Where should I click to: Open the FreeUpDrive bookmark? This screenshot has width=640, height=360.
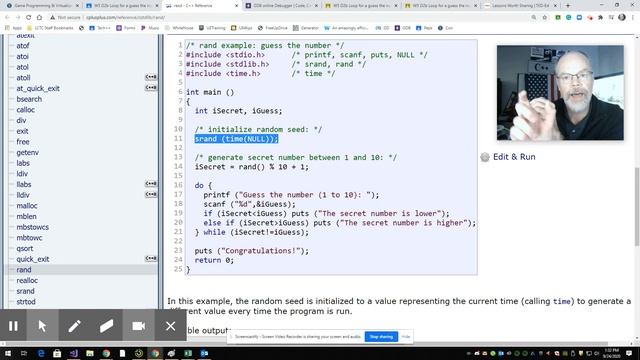[272, 28]
